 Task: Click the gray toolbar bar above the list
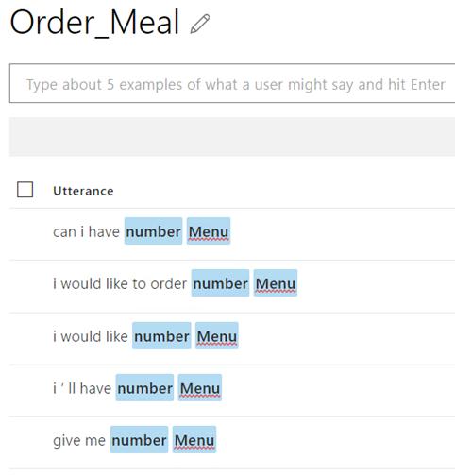(x=232, y=137)
